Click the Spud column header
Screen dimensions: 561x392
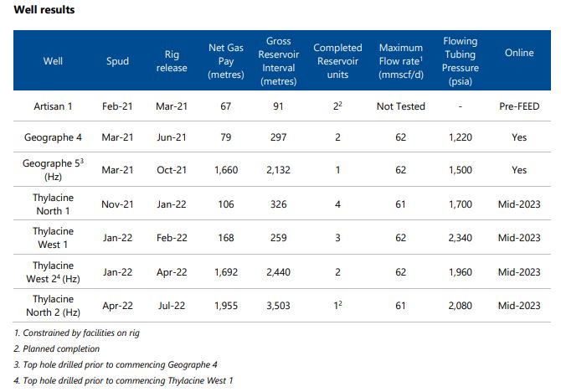(118, 61)
